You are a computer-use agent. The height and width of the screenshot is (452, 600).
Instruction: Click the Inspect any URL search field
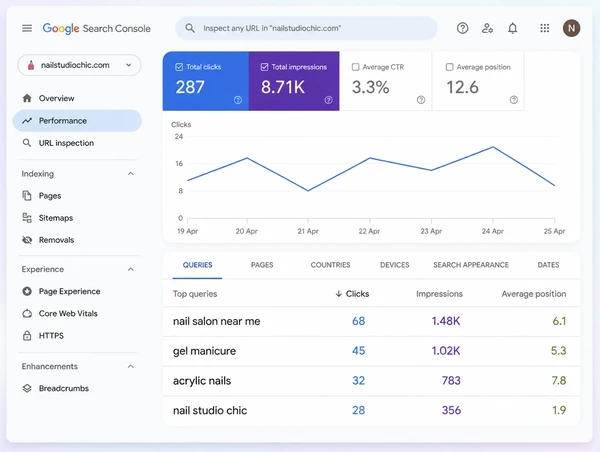point(306,28)
